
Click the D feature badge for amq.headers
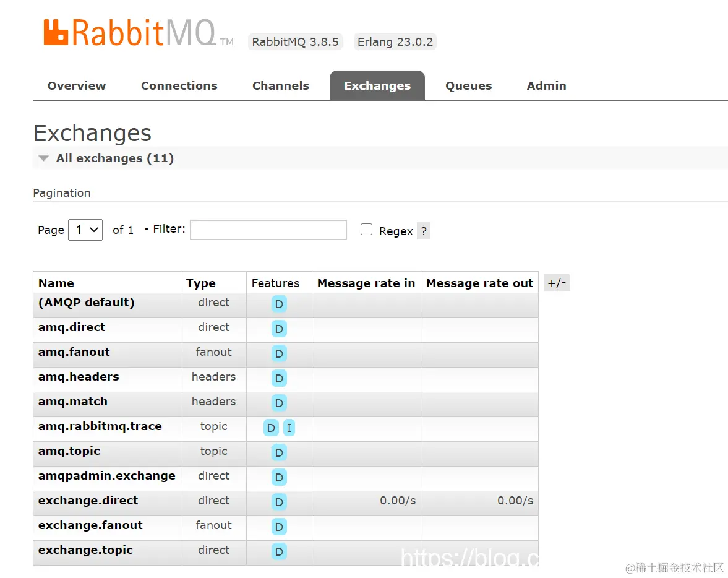pos(279,378)
